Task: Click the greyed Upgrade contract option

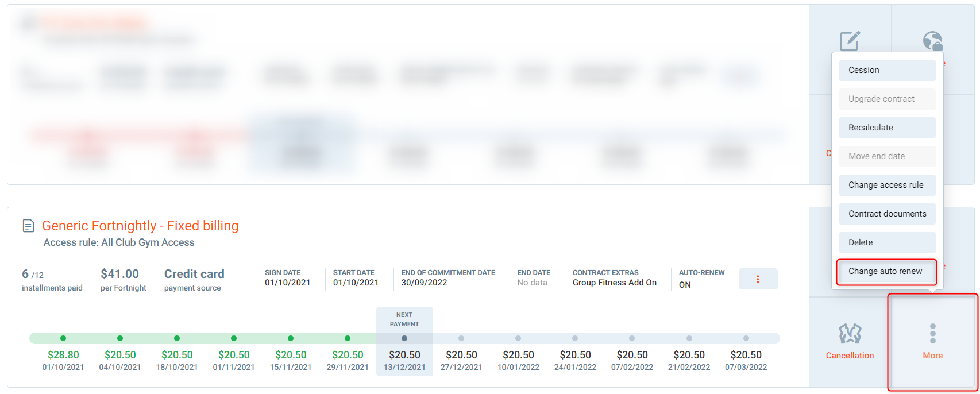Action: point(887,99)
